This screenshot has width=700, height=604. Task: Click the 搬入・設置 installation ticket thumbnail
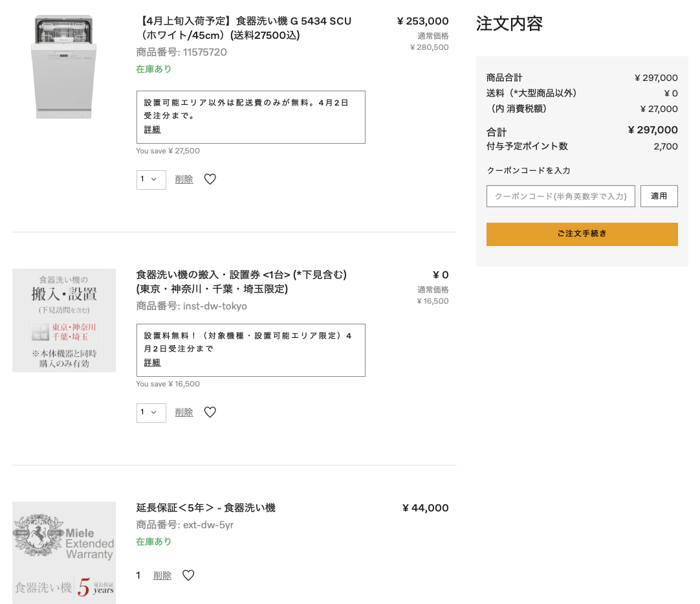[63, 320]
